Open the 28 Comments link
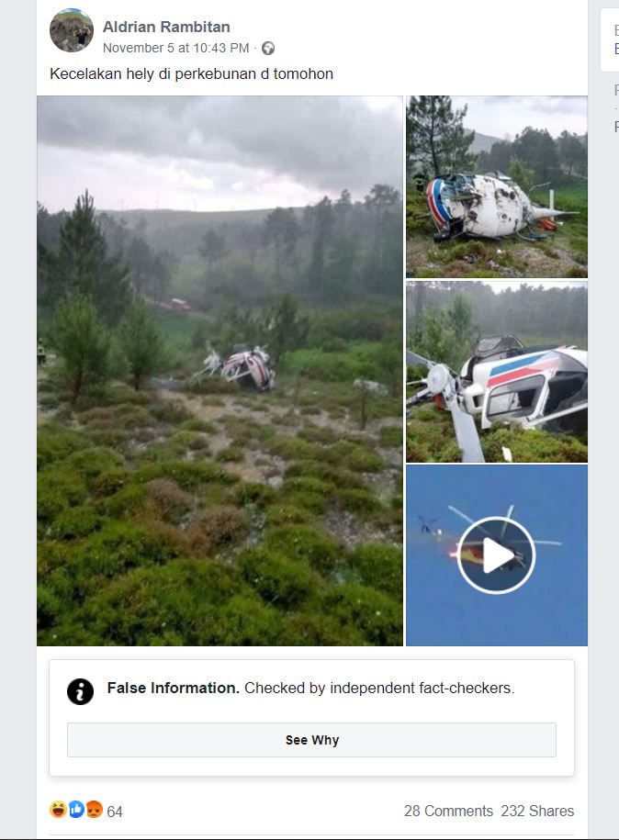This screenshot has width=619, height=840. [x=448, y=811]
